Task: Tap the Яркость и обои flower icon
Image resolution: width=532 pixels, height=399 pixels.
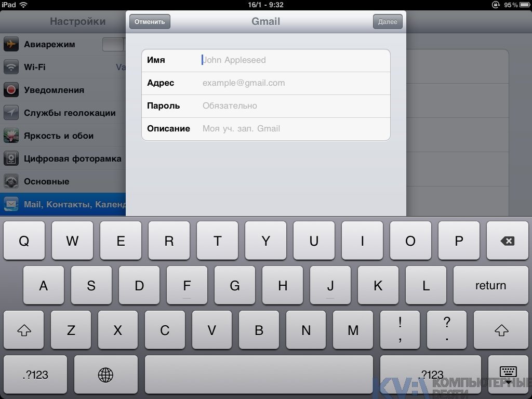Action: pos(11,136)
